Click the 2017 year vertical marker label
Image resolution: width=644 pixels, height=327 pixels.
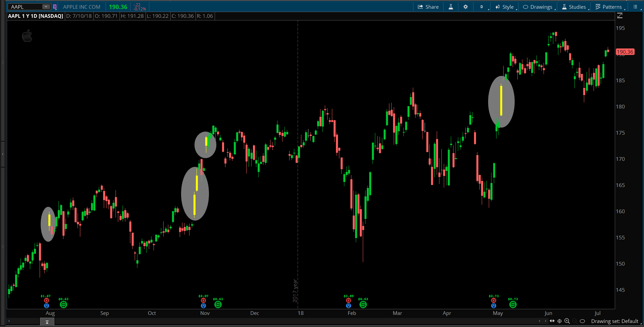click(x=295, y=291)
